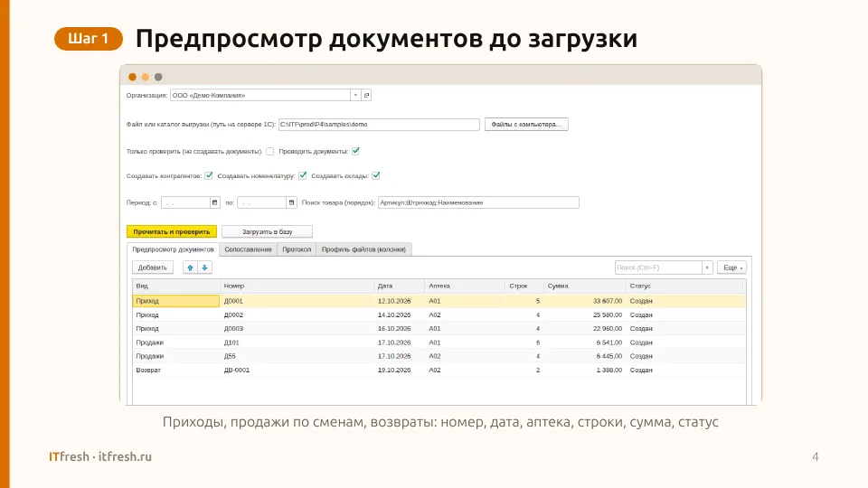The height and width of the screenshot is (488, 868).
Task: Toggle «Только проверить» checkbox
Action: coord(270,151)
